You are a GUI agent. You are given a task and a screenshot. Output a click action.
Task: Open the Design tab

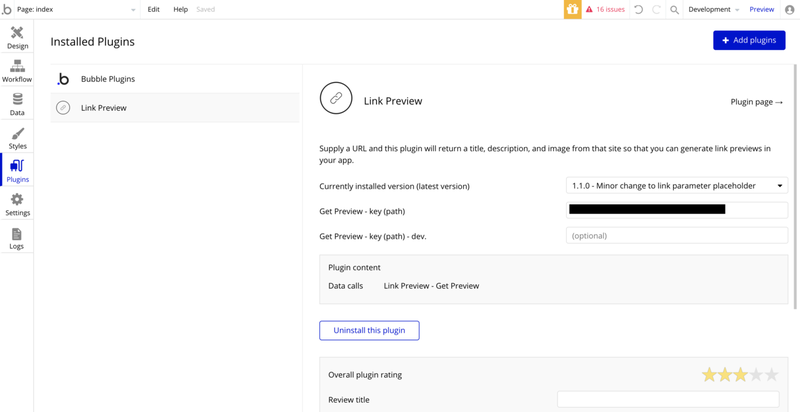tap(17, 37)
